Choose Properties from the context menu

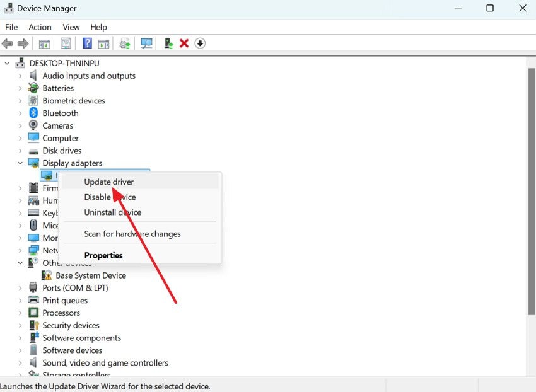click(140, 255)
